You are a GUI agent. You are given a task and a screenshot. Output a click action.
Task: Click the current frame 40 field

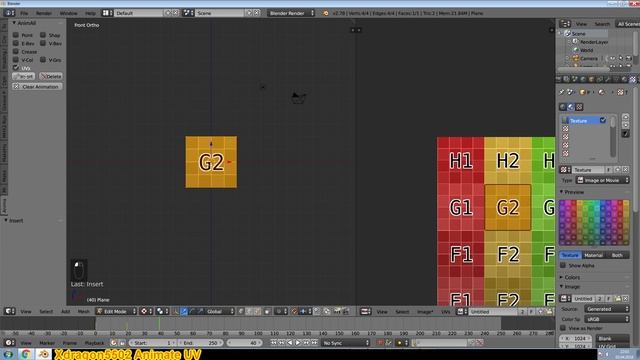click(x=244, y=343)
